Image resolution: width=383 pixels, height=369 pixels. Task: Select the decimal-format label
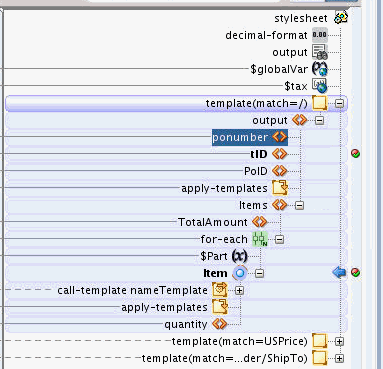(266, 35)
